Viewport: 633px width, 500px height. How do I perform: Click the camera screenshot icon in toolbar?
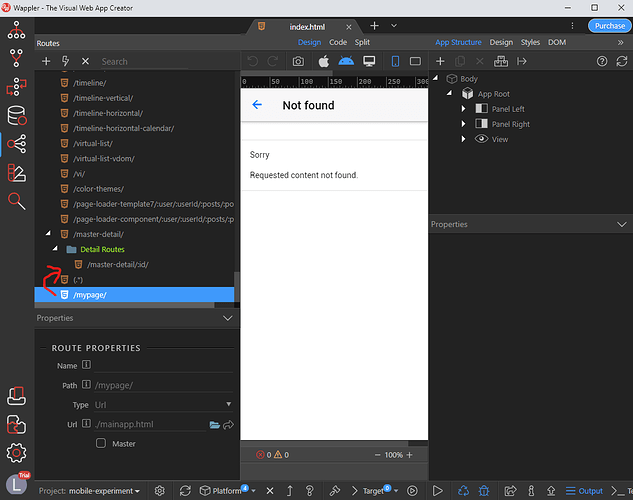(x=298, y=62)
